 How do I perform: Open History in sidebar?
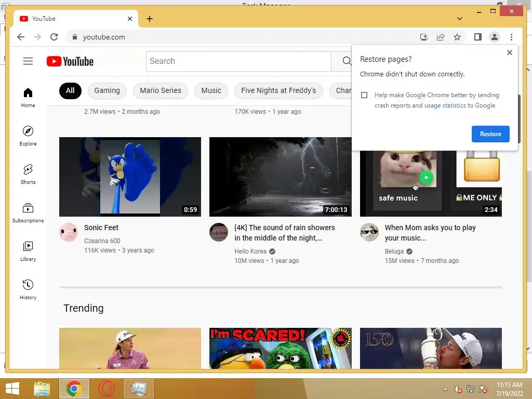[28, 290]
